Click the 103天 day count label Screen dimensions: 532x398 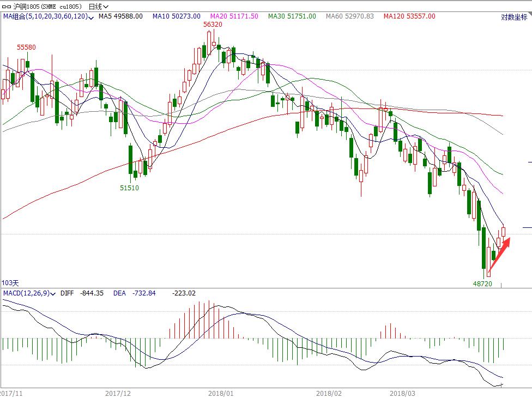[10, 283]
